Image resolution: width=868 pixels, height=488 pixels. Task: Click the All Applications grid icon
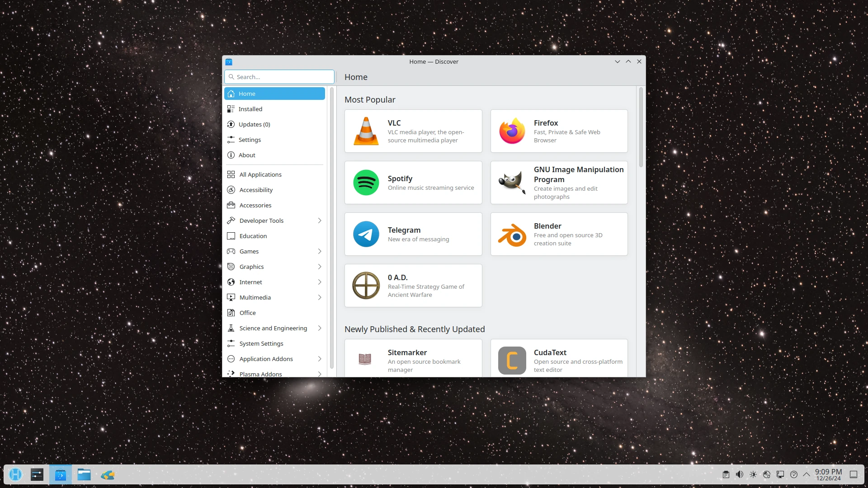click(231, 174)
